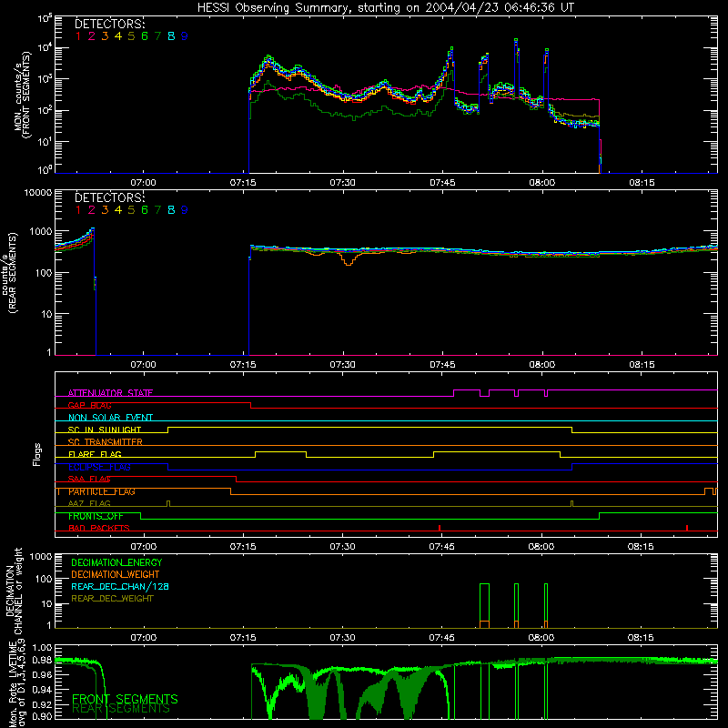This screenshot has width=728, height=728.
Task: Click the ATTENUATOR_STATE flag label
Action: coord(110,393)
